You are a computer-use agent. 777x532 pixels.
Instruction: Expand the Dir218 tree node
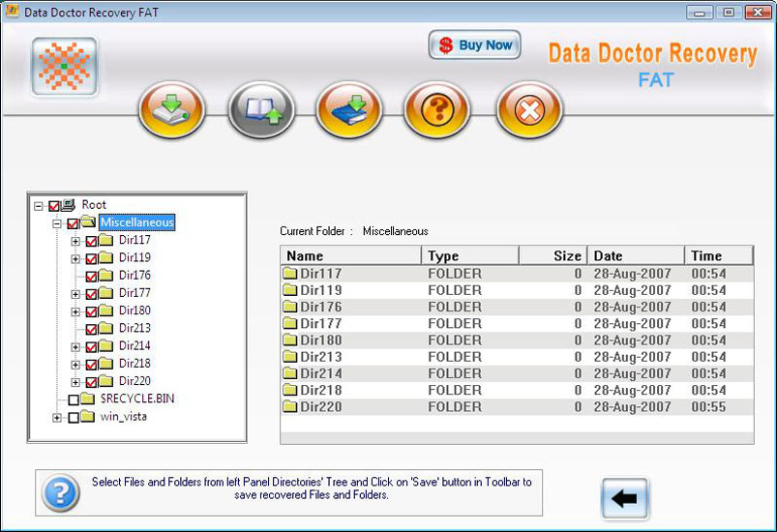[75, 365]
